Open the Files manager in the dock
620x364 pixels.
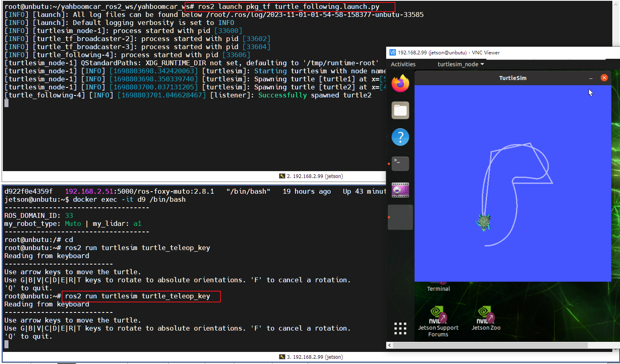point(400,110)
